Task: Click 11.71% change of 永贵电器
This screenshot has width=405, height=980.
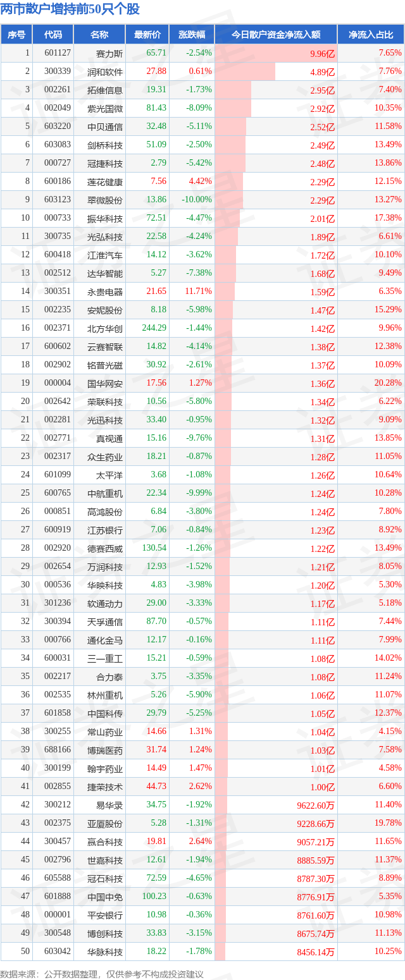Action: pyautogui.click(x=199, y=291)
